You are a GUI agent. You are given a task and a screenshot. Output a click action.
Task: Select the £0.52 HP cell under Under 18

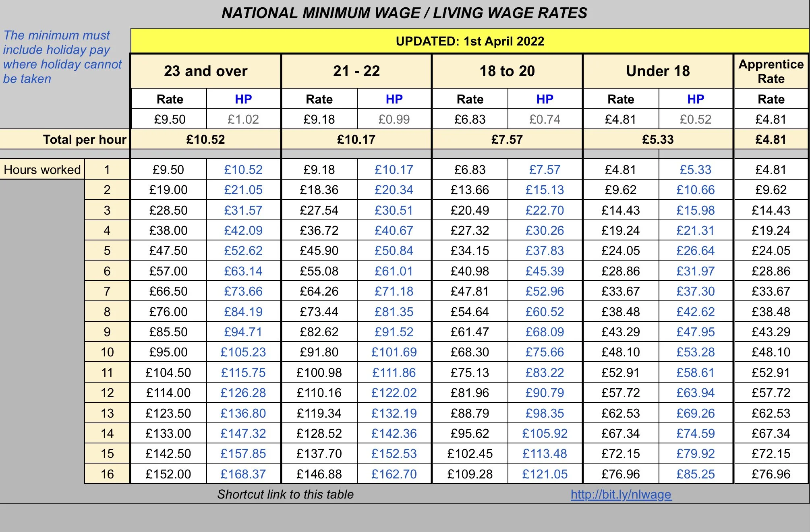695,119
